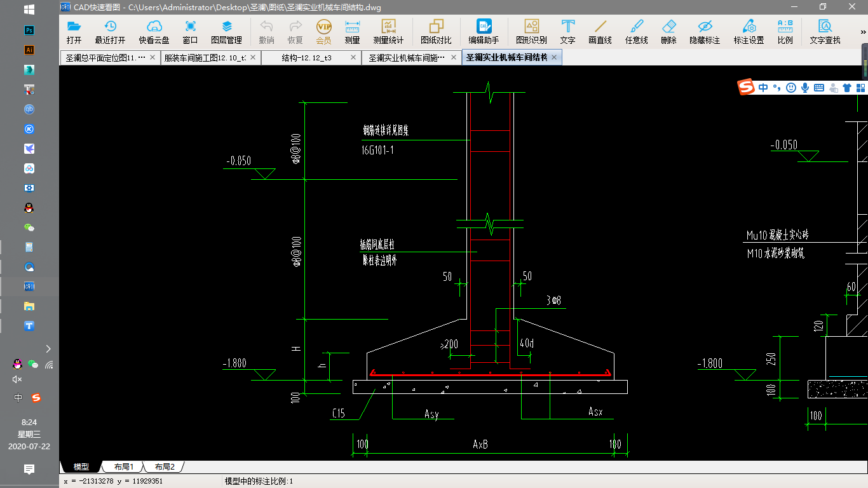
Task: Open File Explorer from the taskbar
Action: [29, 306]
